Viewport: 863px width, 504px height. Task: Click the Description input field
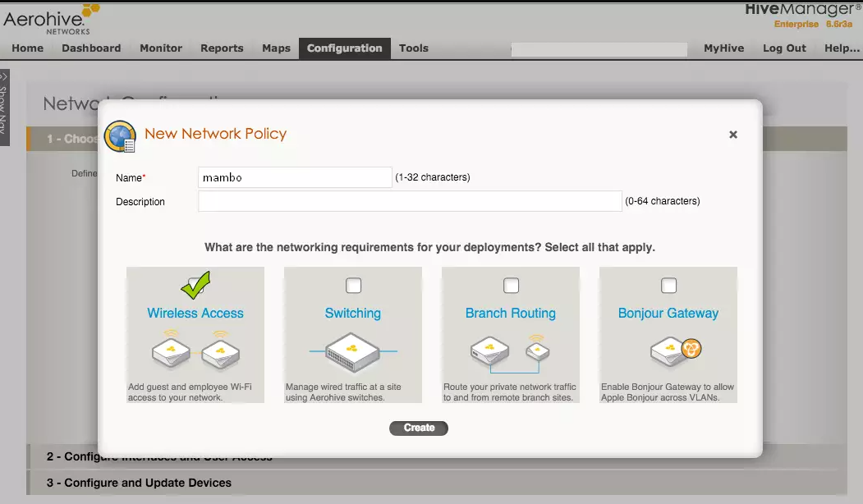[410, 201]
